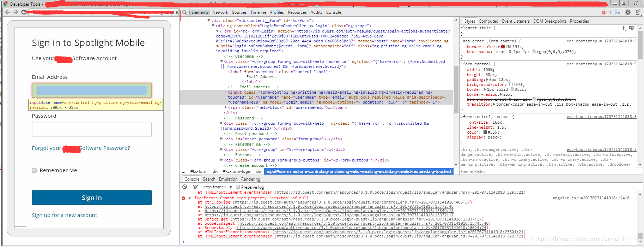Image resolution: width=644 pixels, height=247 pixels.
Task: Click the red error count badge showing 20
Action: click(x=606, y=12)
